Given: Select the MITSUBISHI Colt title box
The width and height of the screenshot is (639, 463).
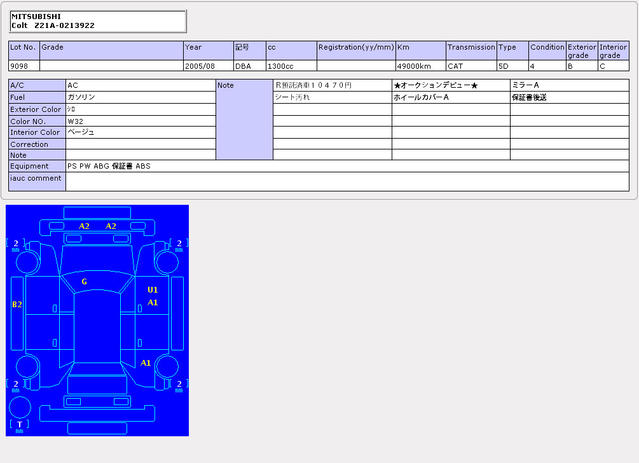Looking at the screenshot, I should pyautogui.click(x=97, y=21).
